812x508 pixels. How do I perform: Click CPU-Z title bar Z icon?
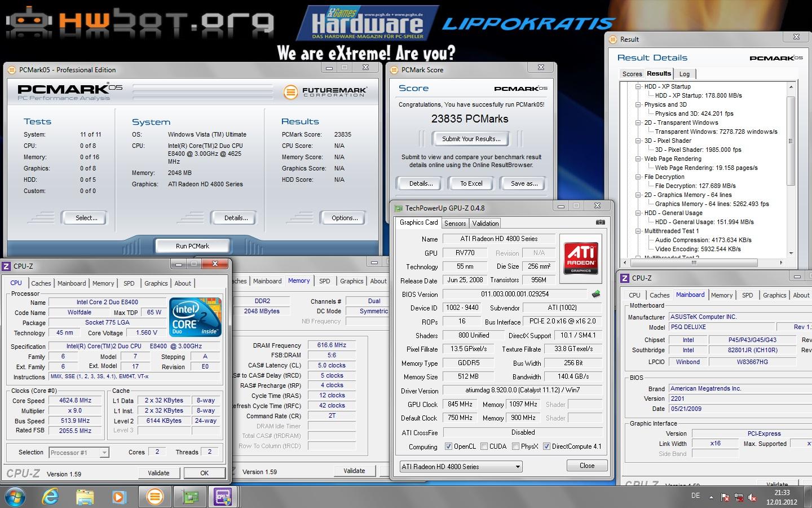[x=7, y=266]
